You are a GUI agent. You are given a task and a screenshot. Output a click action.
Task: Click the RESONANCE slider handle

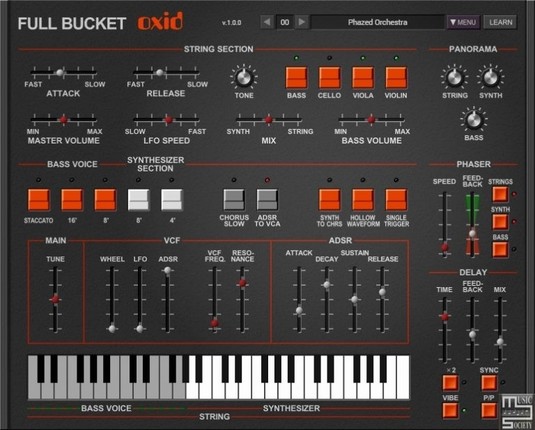coord(242,283)
